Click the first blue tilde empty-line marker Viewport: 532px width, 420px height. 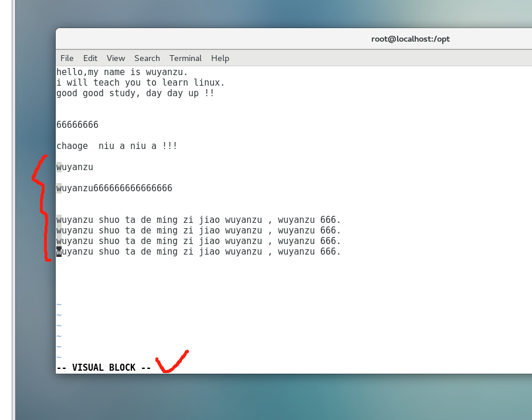[59, 304]
